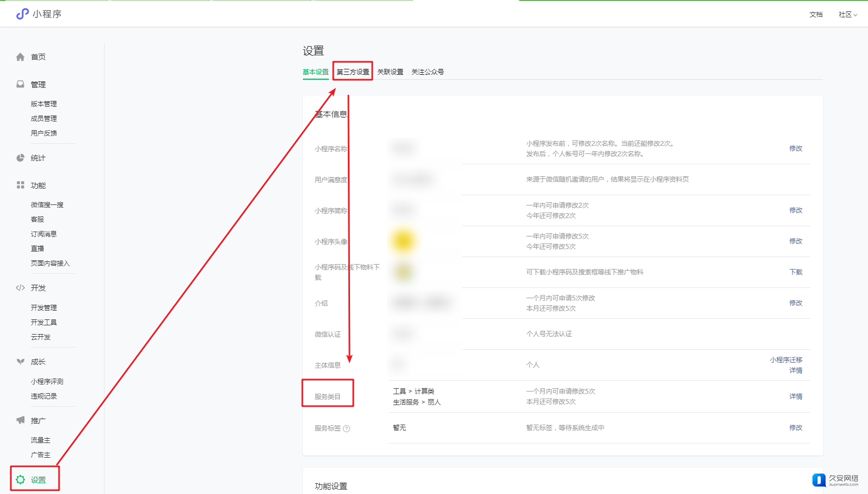Click the code brackets icon for 开发
The image size is (868, 494).
coord(21,288)
